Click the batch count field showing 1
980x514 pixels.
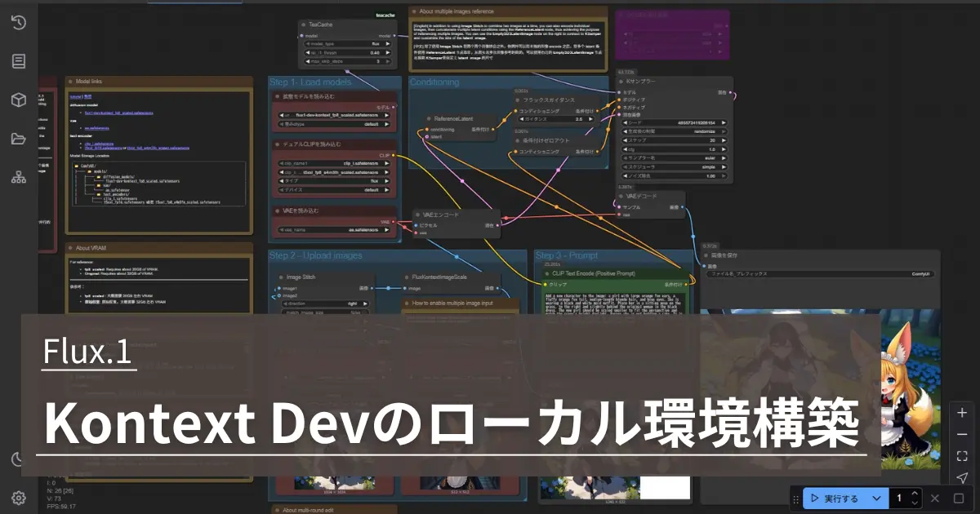(901, 498)
